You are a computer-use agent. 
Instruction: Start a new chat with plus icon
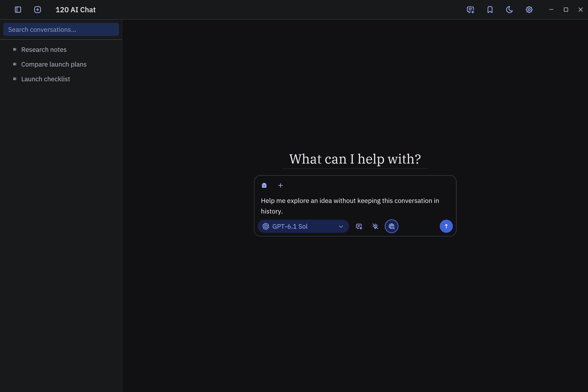(x=38, y=10)
